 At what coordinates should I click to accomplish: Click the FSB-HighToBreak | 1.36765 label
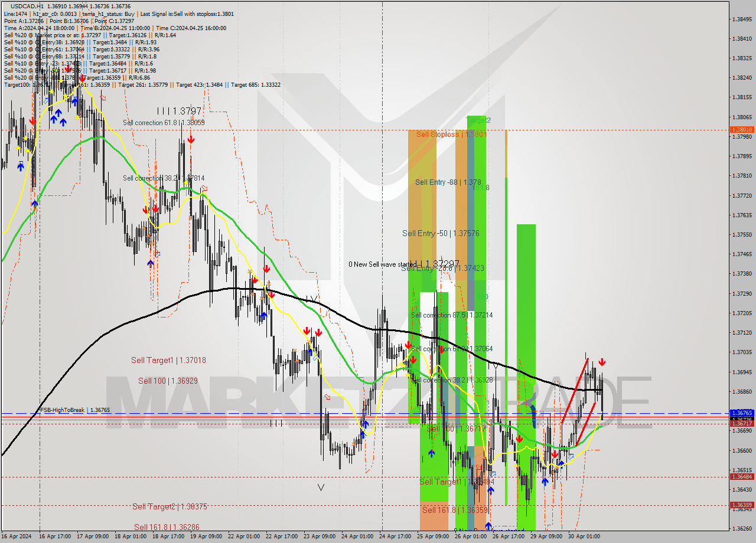74,410
